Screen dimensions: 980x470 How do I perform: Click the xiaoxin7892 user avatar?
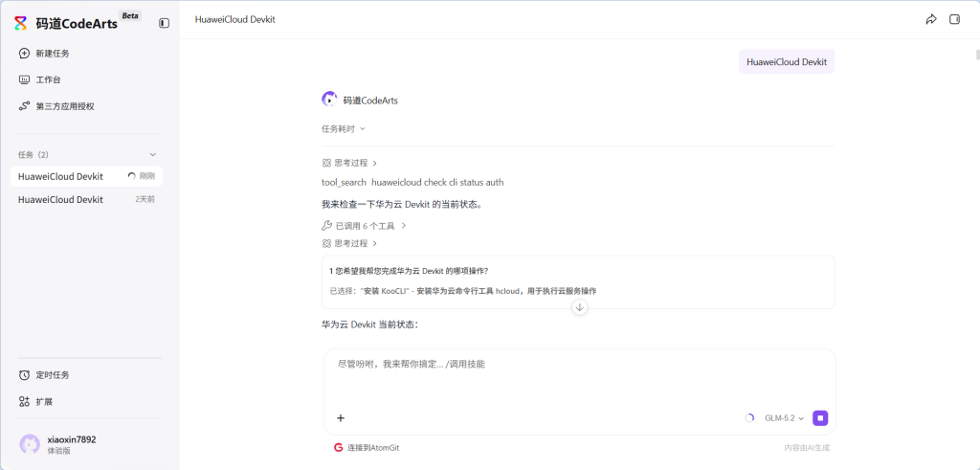click(30, 444)
